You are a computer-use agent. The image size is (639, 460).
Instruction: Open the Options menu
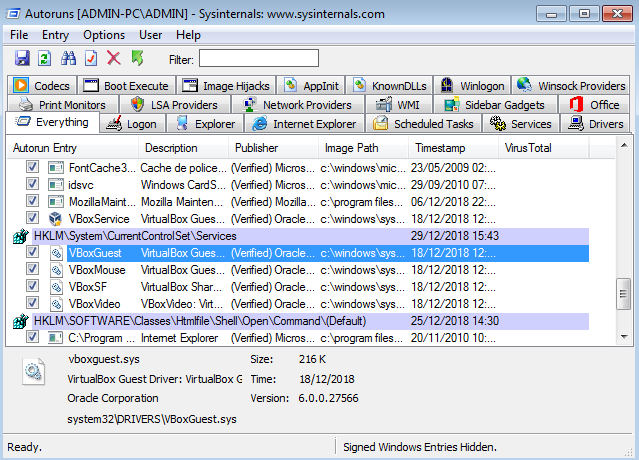tap(104, 35)
